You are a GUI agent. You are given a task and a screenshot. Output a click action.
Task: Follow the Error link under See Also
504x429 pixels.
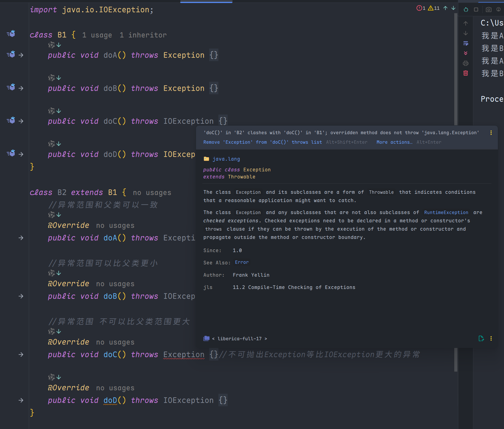coord(242,262)
